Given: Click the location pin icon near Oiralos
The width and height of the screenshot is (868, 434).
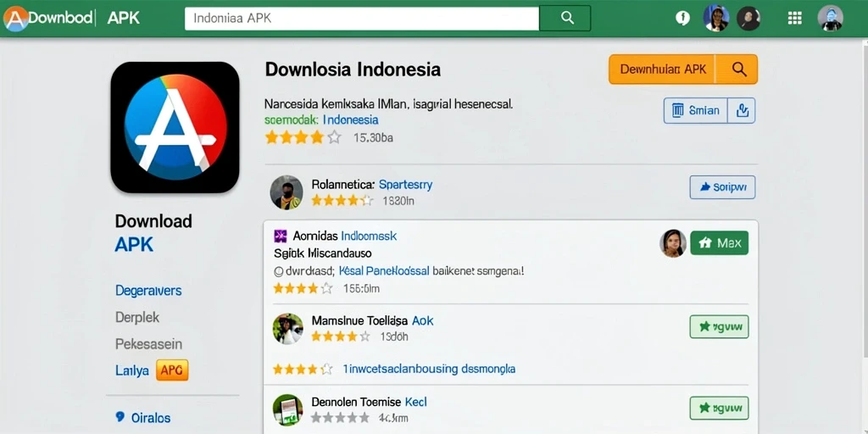Looking at the screenshot, I should [120, 417].
